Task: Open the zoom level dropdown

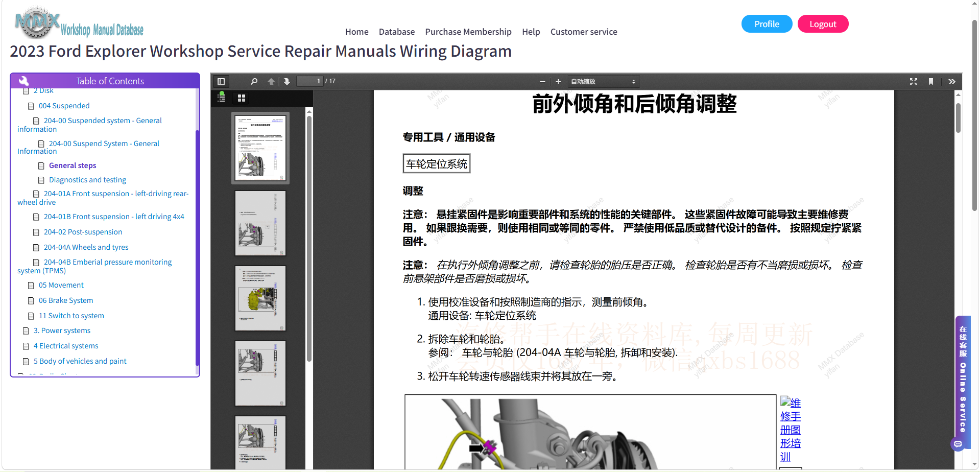Action: (x=603, y=82)
